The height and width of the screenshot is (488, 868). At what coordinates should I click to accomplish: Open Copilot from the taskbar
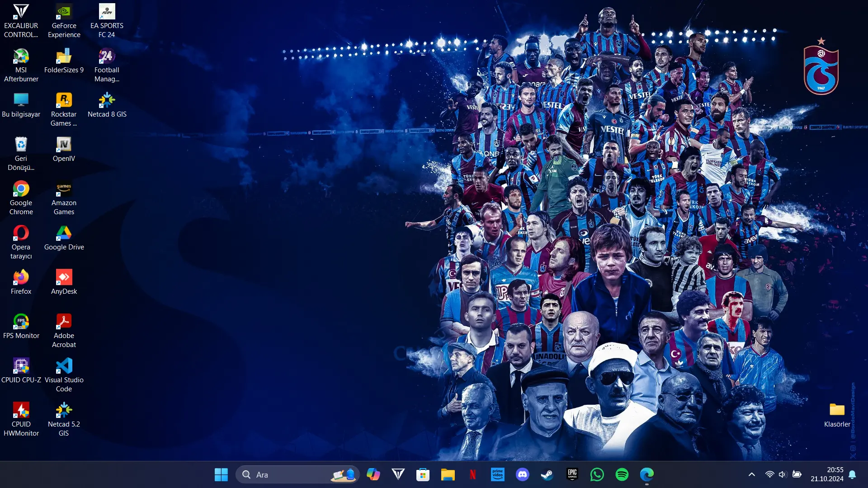[373, 474]
